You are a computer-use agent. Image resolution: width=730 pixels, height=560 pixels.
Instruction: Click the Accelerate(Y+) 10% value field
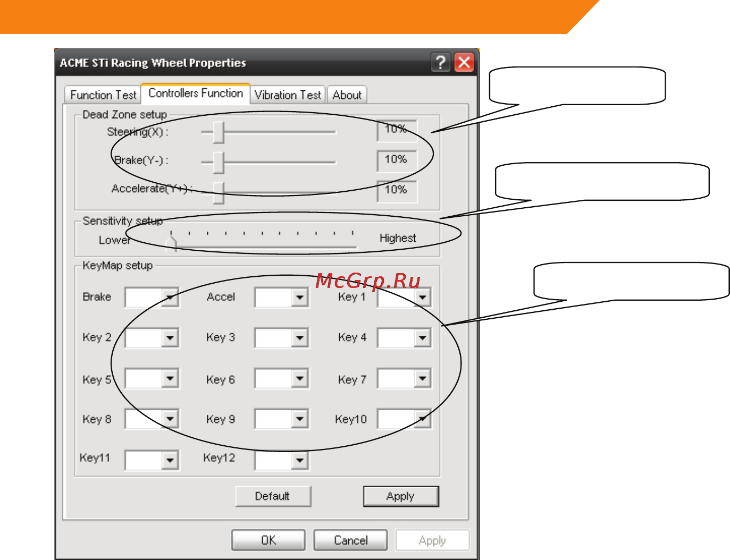click(397, 191)
